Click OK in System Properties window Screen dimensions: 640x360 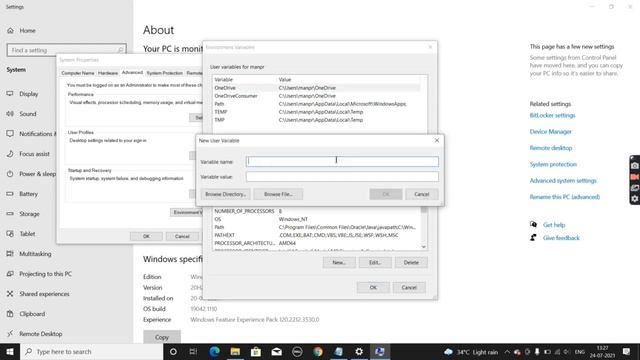(x=146, y=236)
